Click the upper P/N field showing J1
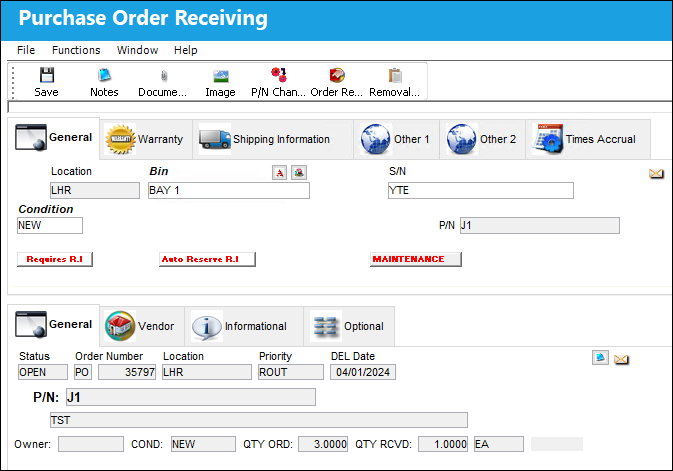This screenshot has width=673, height=471. click(540, 225)
